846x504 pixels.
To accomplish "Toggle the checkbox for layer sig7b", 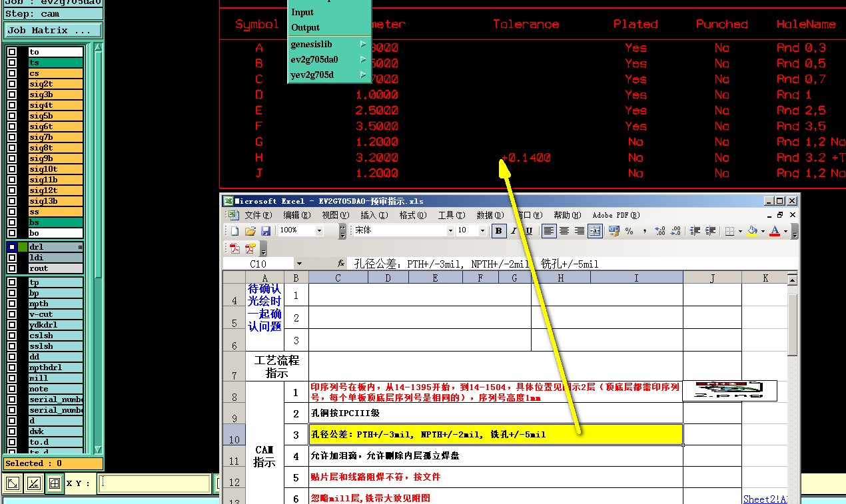I will pyautogui.click(x=12, y=137).
